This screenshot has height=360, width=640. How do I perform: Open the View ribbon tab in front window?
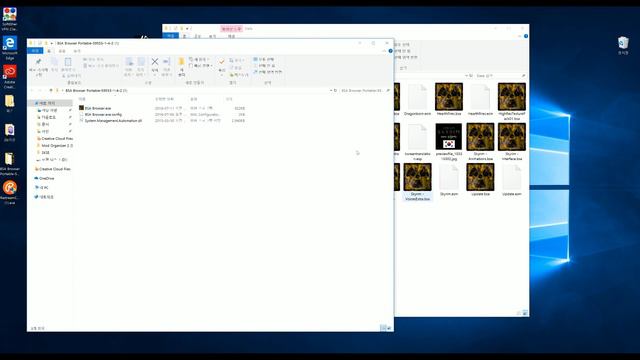tap(77, 51)
